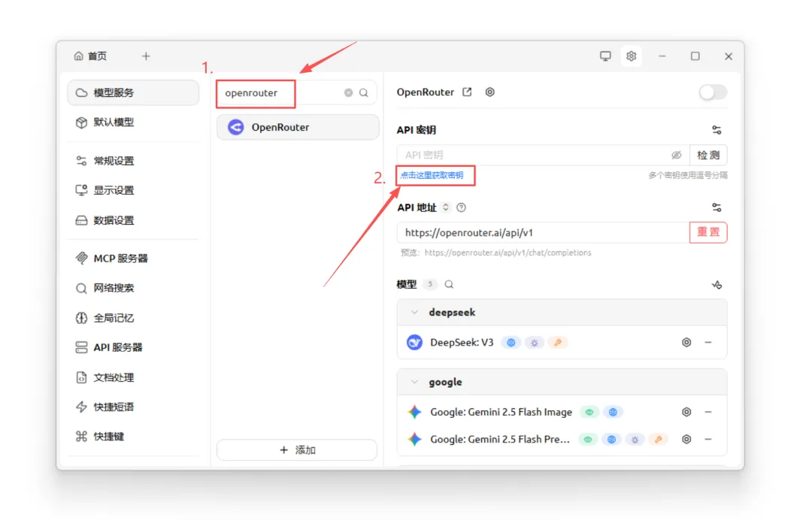The height and width of the screenshot is (520, 812).
Task: Open API 密钥 key management sliders icon
Action: 717,130
